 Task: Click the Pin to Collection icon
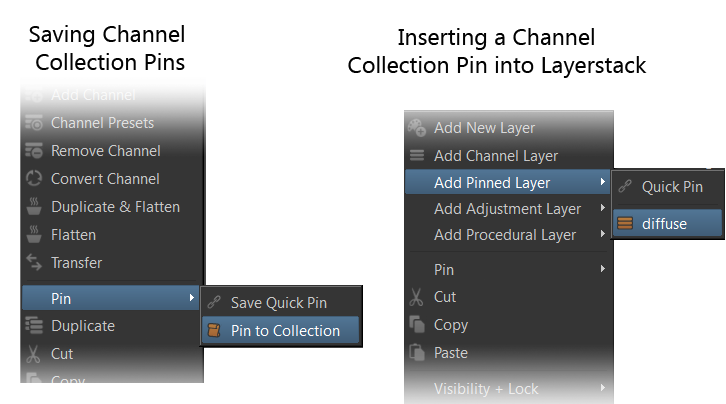(215, 331)
